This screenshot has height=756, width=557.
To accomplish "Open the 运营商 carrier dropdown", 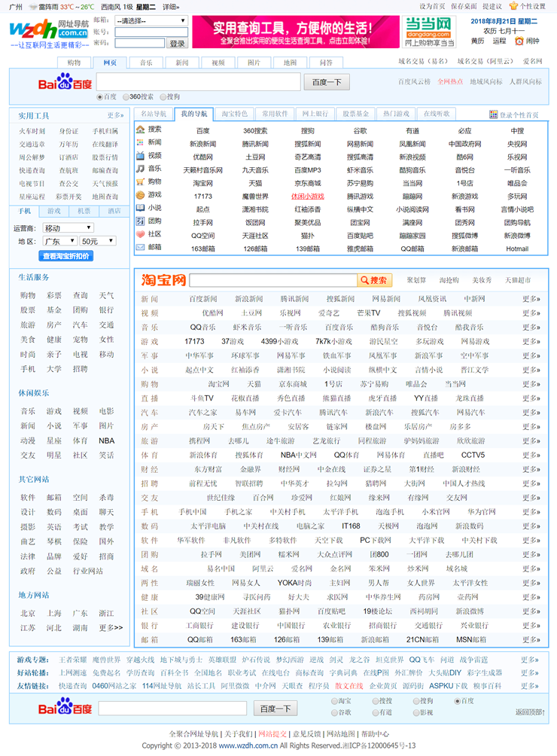I will coord(68,228).
